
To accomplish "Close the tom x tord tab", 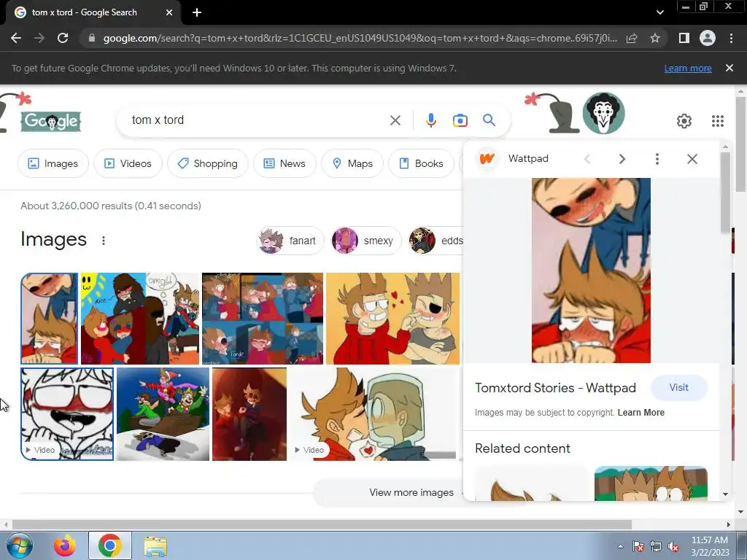I will point(169,12).
